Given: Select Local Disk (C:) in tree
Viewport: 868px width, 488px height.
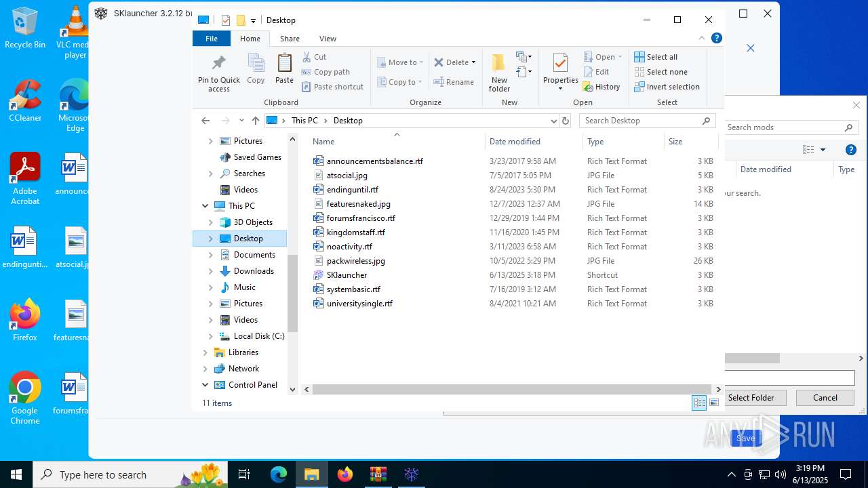Looking at the screenshot, I should 259,336.
